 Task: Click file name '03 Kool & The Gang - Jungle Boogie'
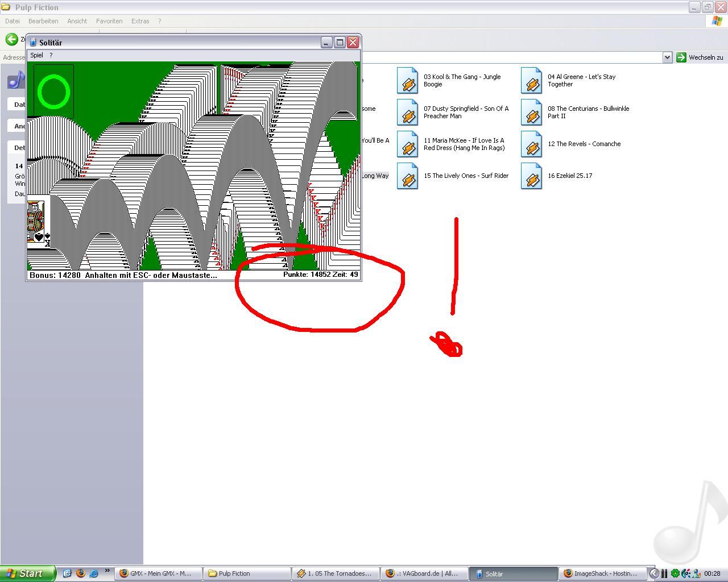[x=462, y=80]
